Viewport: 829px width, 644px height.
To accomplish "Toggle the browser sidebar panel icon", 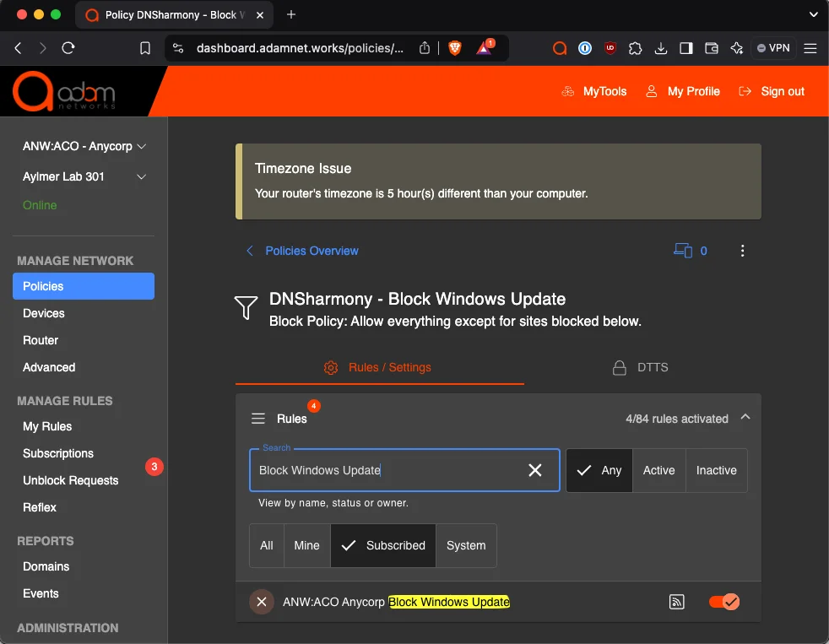I will coord(686,48).
